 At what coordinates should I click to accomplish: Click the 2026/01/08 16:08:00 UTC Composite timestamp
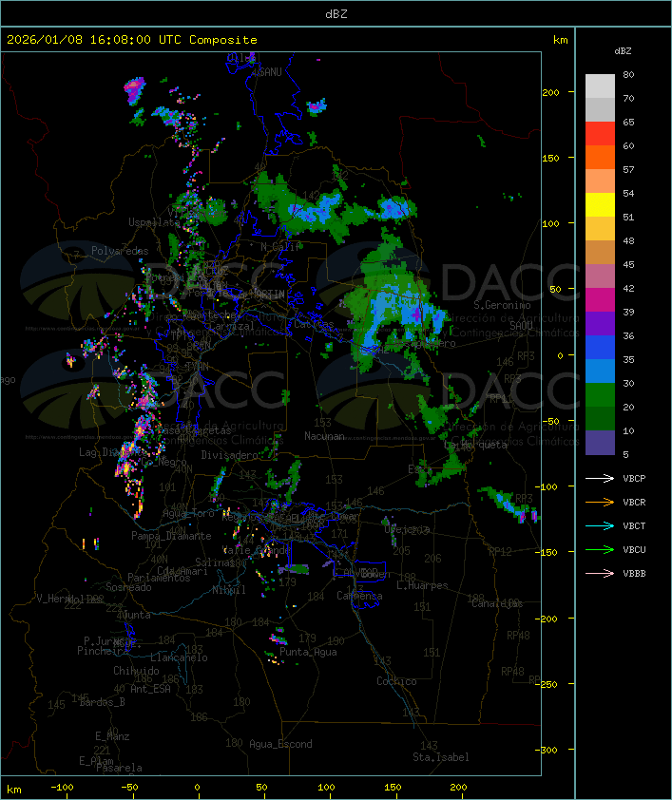(132, 40)
